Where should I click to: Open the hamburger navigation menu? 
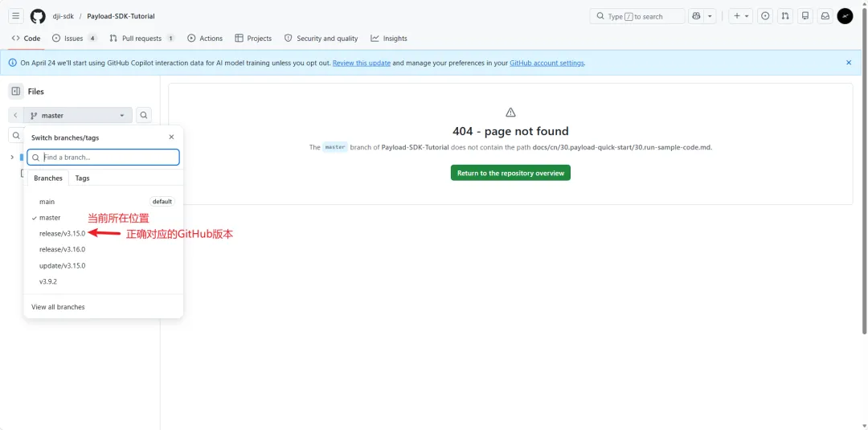15,16
